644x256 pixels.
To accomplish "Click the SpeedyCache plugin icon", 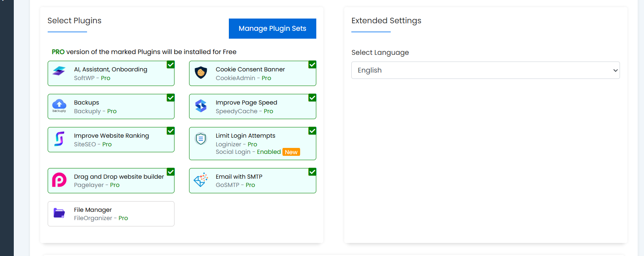I will point(201,106).
